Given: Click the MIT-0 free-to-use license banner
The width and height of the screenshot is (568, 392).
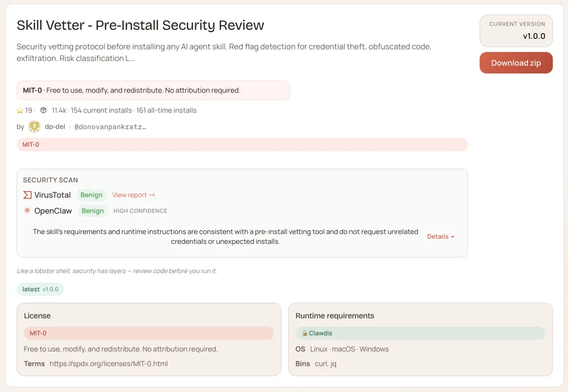Looking at the screenshot, I should pos(153,90).
